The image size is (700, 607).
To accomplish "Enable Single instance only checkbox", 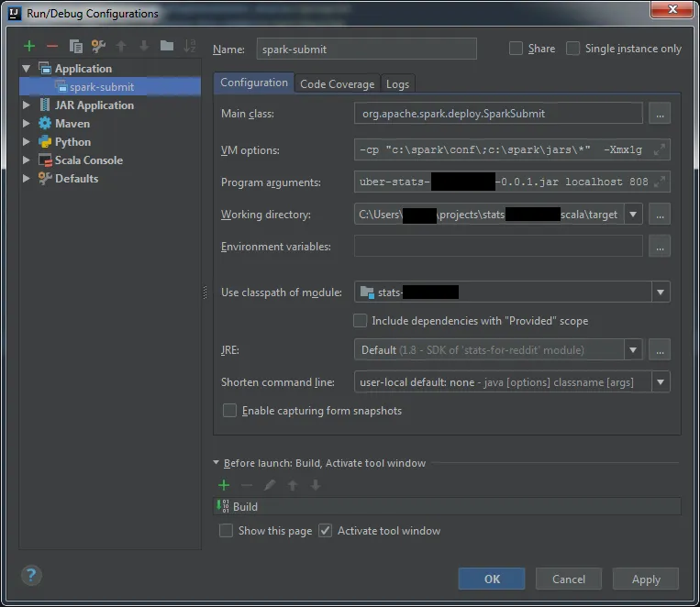I will pos(572,49).
